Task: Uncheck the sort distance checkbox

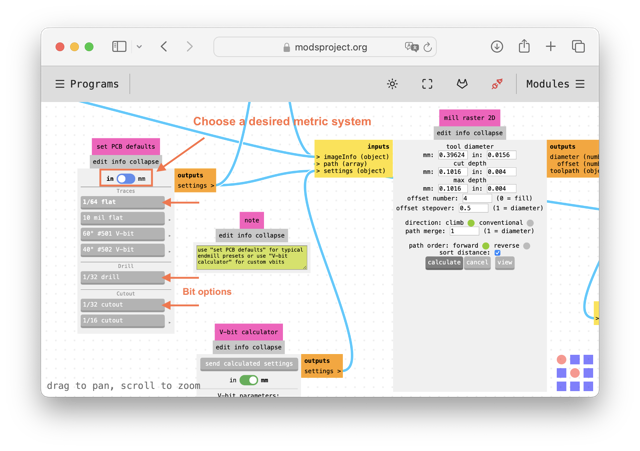Action: coord(498,253)
